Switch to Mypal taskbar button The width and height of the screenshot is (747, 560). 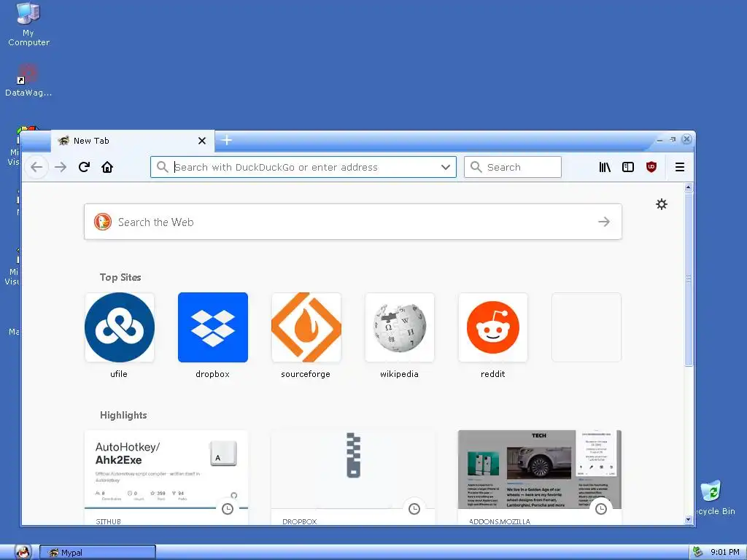98,553
